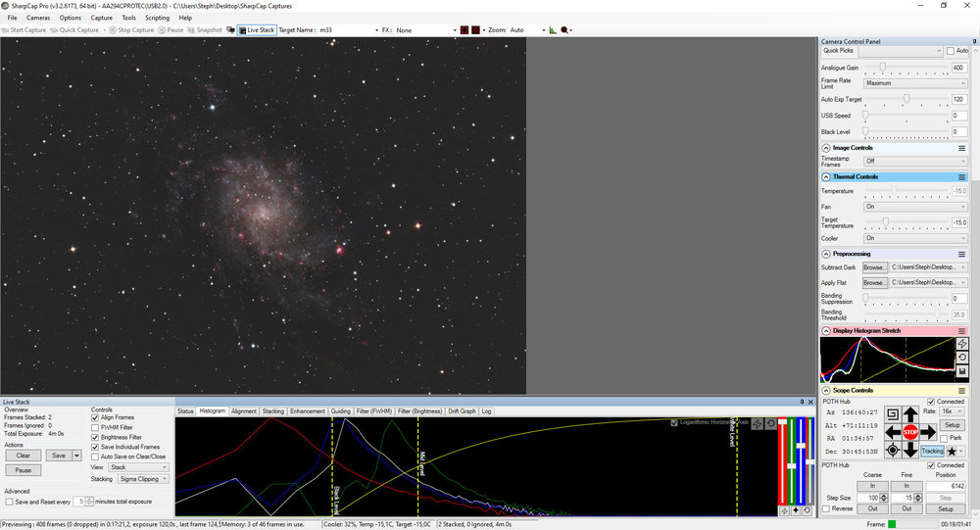Switch to the Drift Graph tab

461,411
